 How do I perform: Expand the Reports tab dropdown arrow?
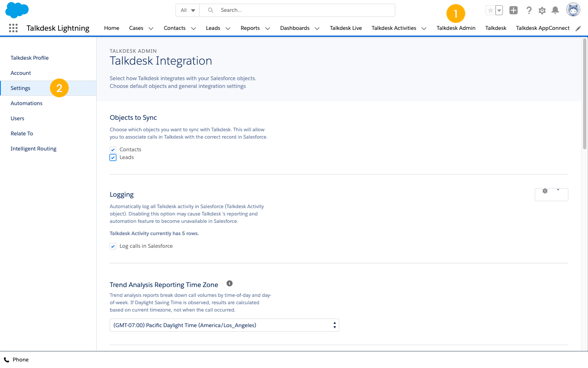(x=267, y=28)
